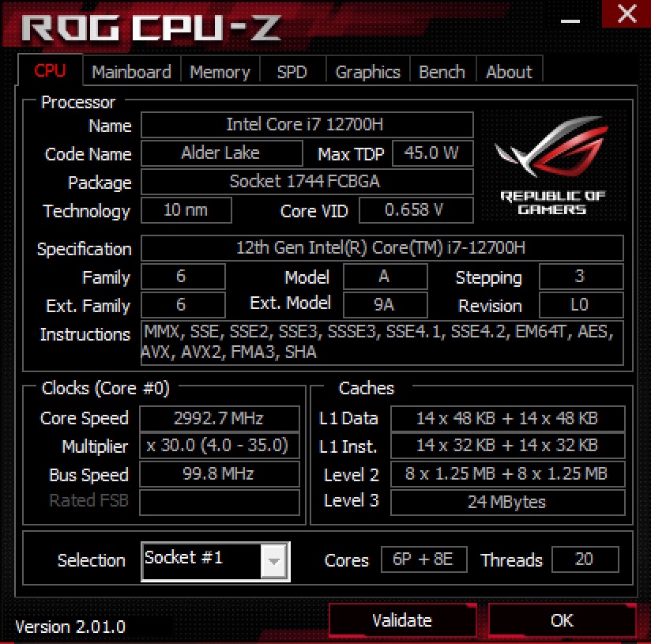This screenshot has height=644, width=651.
Task: Click the OK button
Action: coord(563,620)
